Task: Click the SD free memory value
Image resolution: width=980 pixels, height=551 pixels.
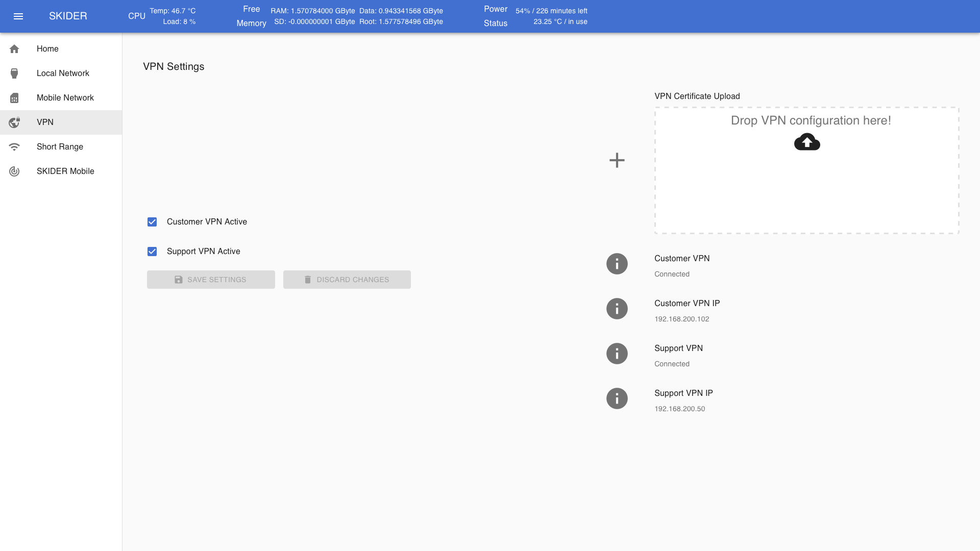Action: (314, 22)
